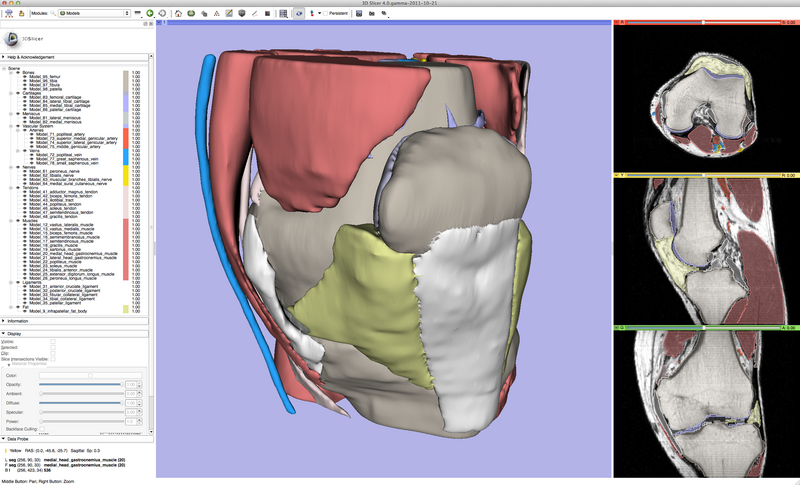Click the Opacity slider in Material Properties
The width and height of the screenshot is (800, 485).
[81, 385]
